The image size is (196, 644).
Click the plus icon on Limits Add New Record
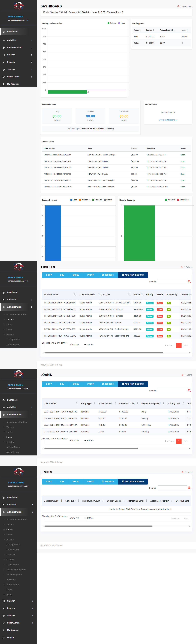(x=123, y=481)
